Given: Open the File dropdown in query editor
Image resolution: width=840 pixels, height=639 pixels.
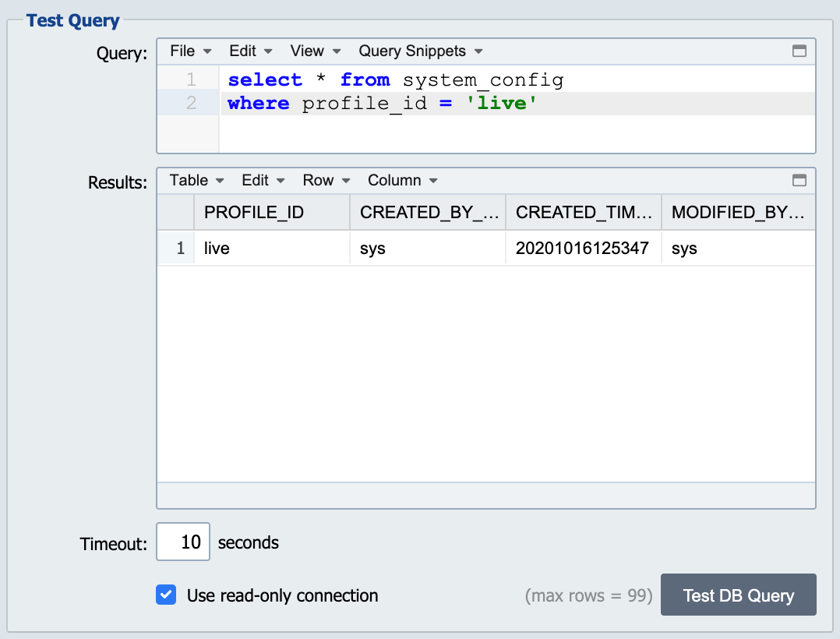Looking at the screenshot, I should click(x=191, y=51).
